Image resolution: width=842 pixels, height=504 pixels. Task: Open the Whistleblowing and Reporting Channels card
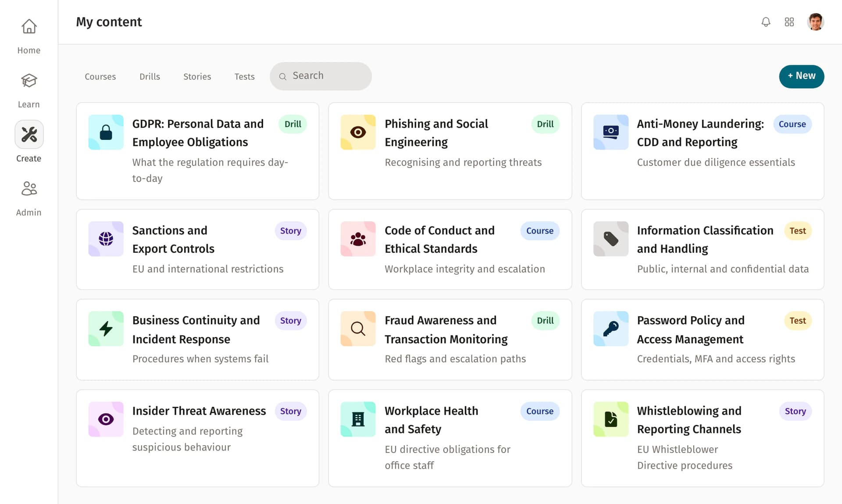[702, 438]
